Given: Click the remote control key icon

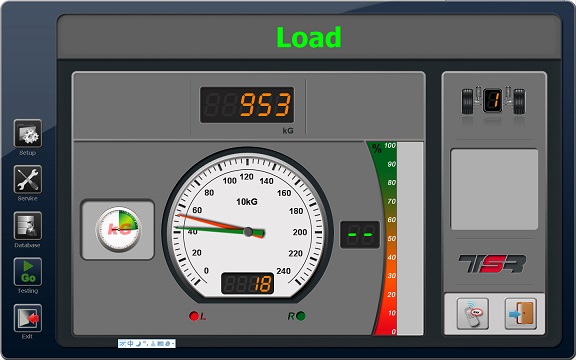Looking at the screenshot, I should (x=472, y=313).
